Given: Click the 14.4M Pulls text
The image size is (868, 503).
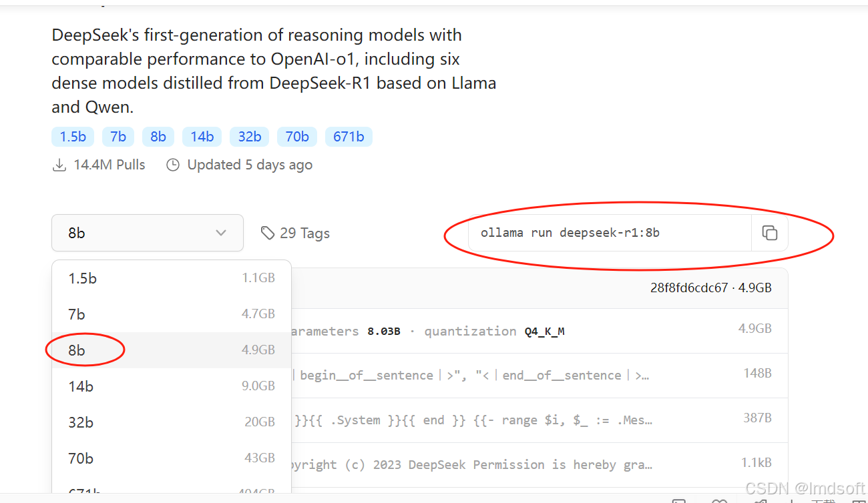Looking at the screenshot, I should pos(109,165).
